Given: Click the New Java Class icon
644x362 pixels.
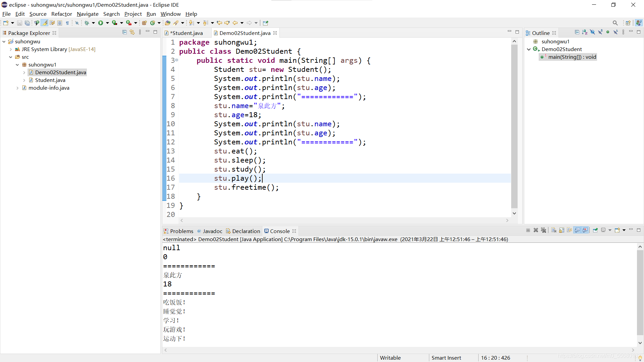Looking at the screenshot, I should (x=153, y=23).
